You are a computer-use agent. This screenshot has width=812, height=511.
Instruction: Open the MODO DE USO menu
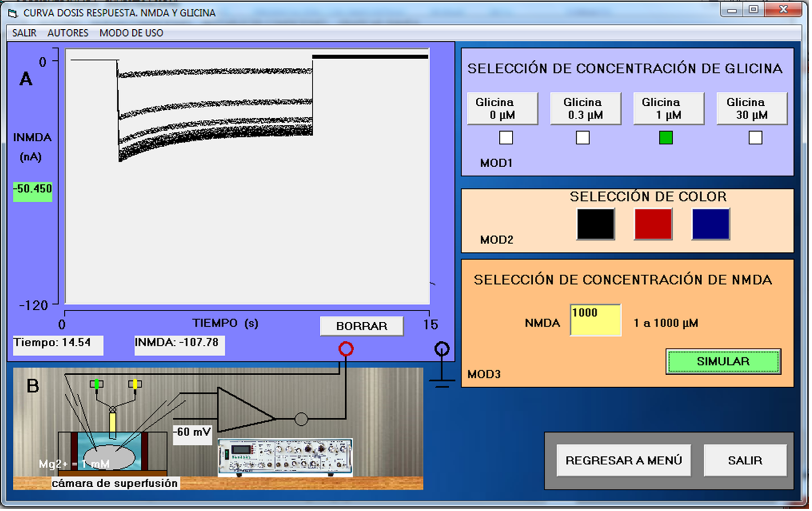(x=131, y=33)
